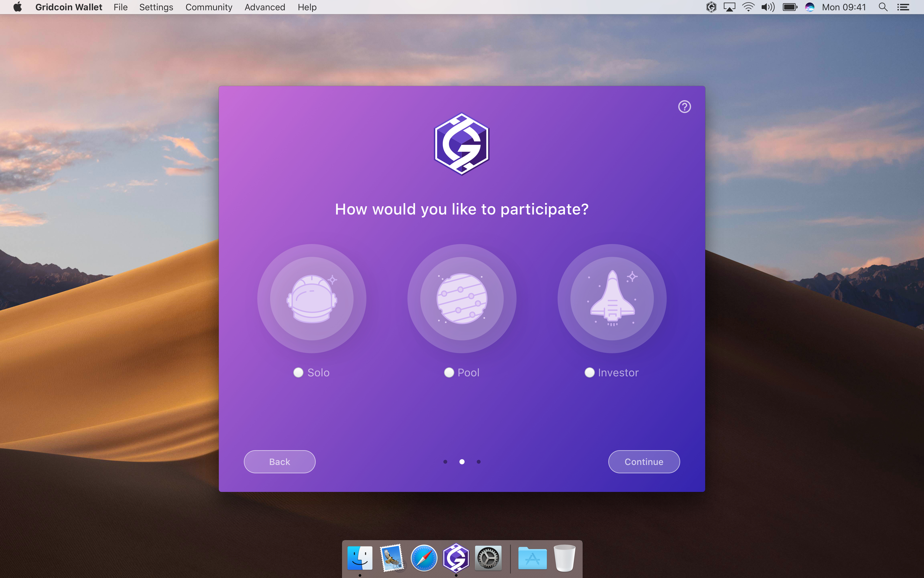
Task: Check the battery status icon
Action: point(790,7)
